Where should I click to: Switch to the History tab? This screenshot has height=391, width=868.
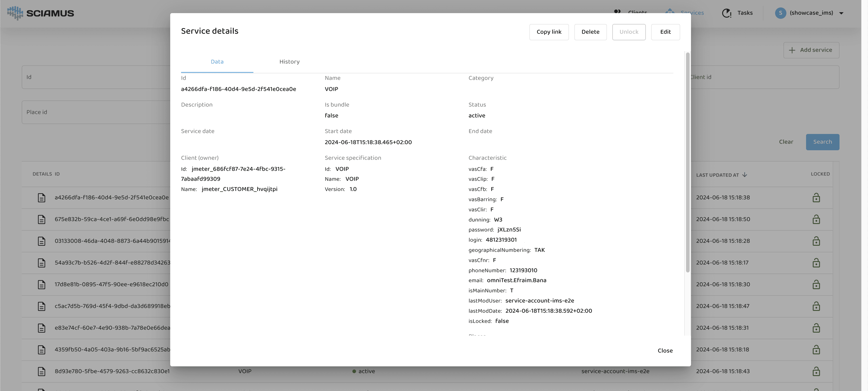289,62
